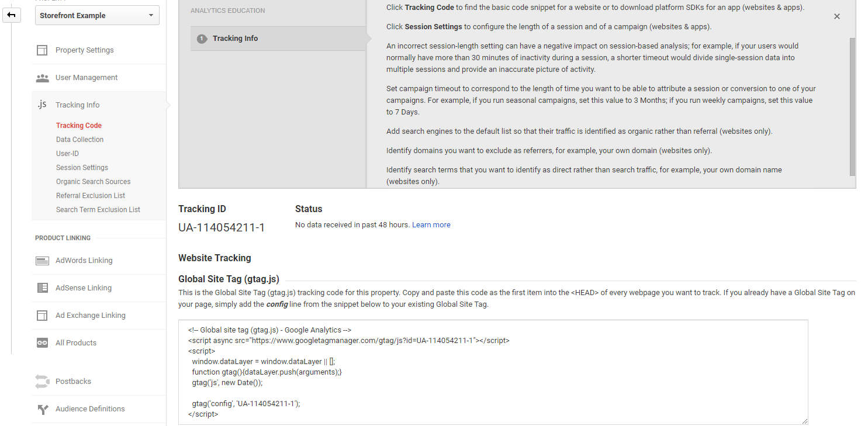Click inside the gtag.js code box
Viewport: 868px width, 426px height.
493,372
